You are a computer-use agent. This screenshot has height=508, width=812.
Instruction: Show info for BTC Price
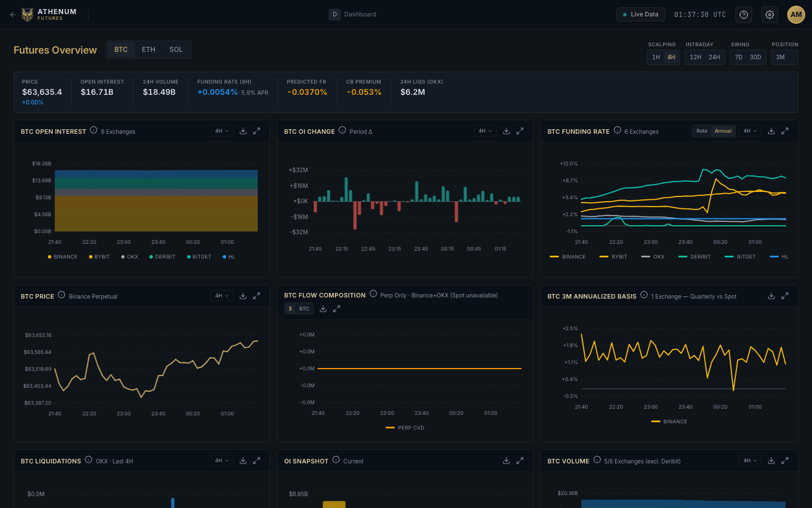pos(61,295)
